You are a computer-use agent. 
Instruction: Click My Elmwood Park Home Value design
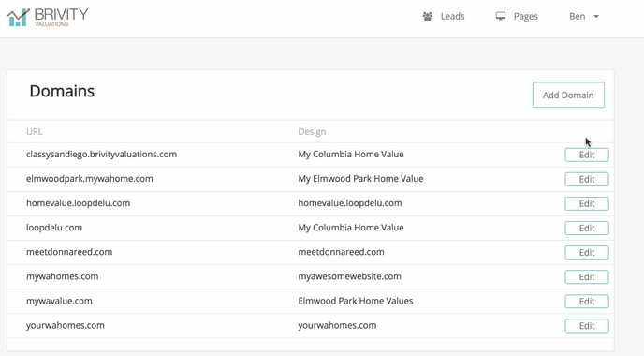pos(360,179)
